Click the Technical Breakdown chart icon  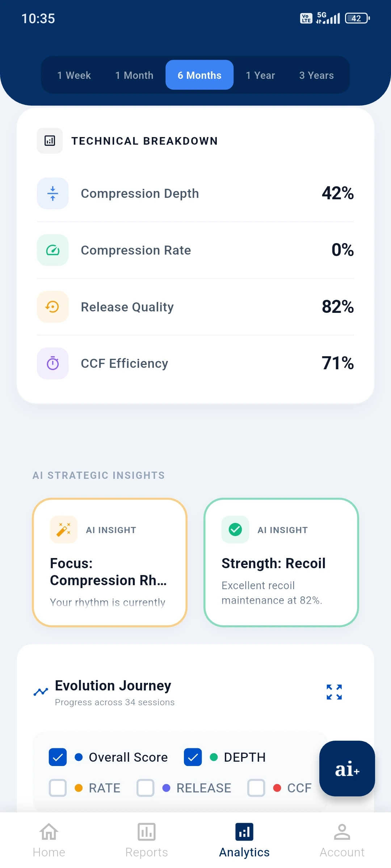pos(50,141)
